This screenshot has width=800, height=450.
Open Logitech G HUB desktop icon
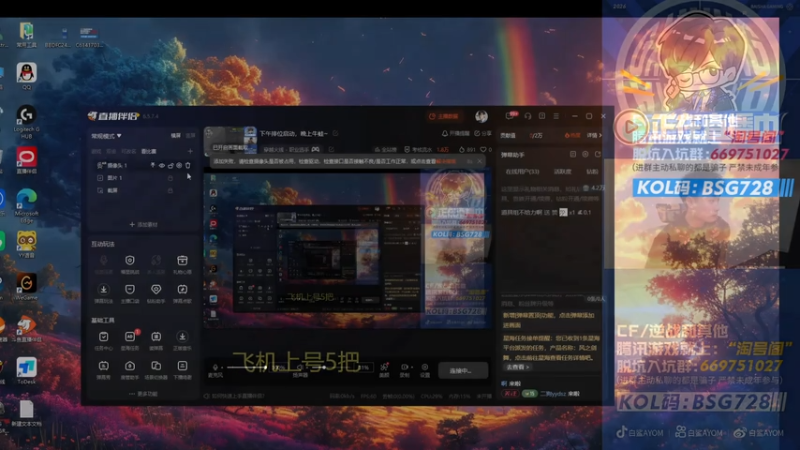click(x=26, y=122)
